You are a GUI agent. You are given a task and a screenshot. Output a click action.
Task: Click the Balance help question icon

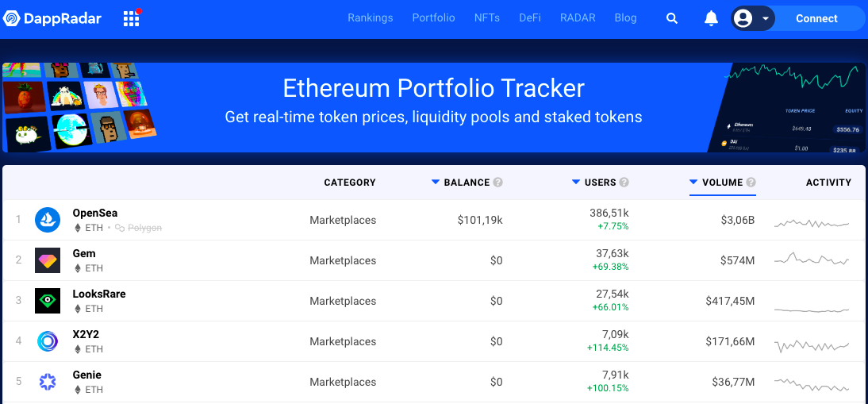[497, 182]
